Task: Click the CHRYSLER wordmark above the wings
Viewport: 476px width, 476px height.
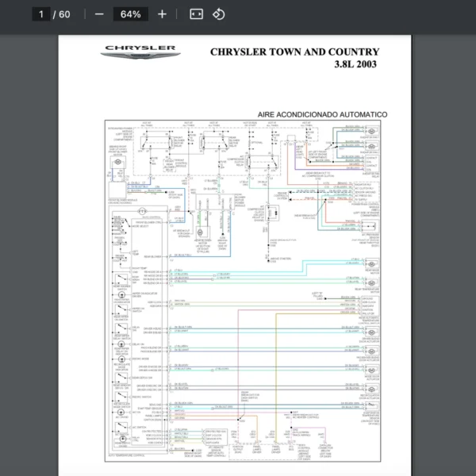Action: coord(140,48)
